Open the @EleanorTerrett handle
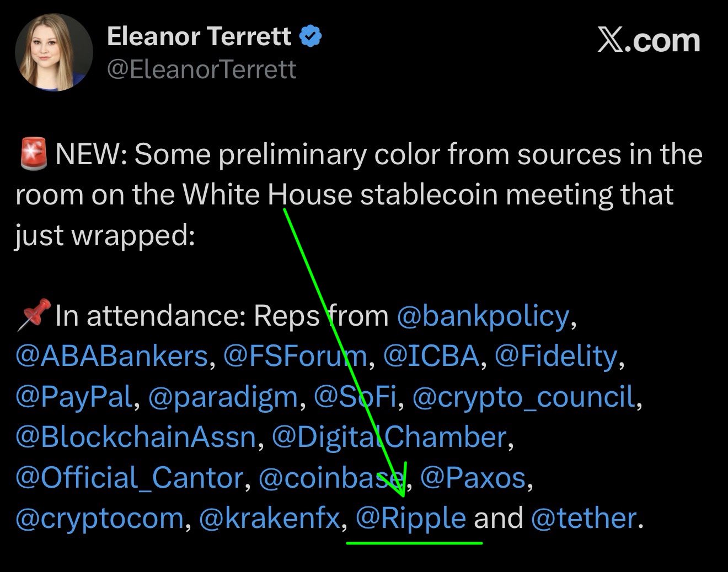The image size is (728, 572). (x=201, y=70)
